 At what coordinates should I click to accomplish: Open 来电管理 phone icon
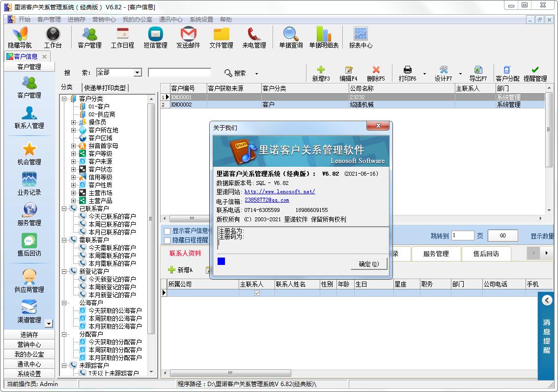click(254, 37)
